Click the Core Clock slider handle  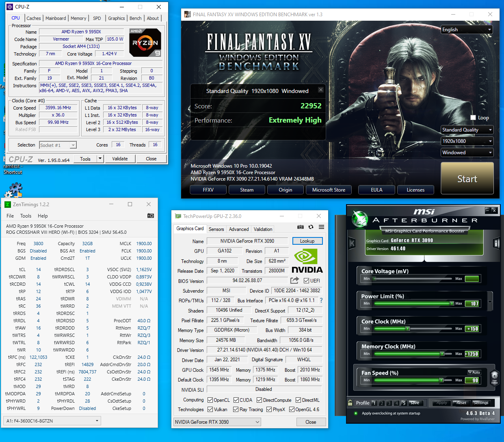408,329
